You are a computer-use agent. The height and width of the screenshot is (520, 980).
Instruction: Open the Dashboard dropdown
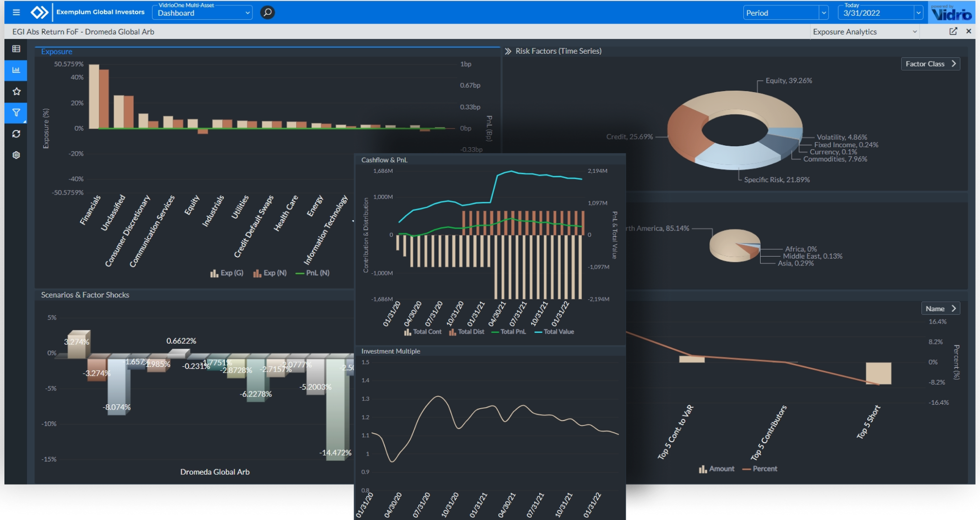(203, 13)
